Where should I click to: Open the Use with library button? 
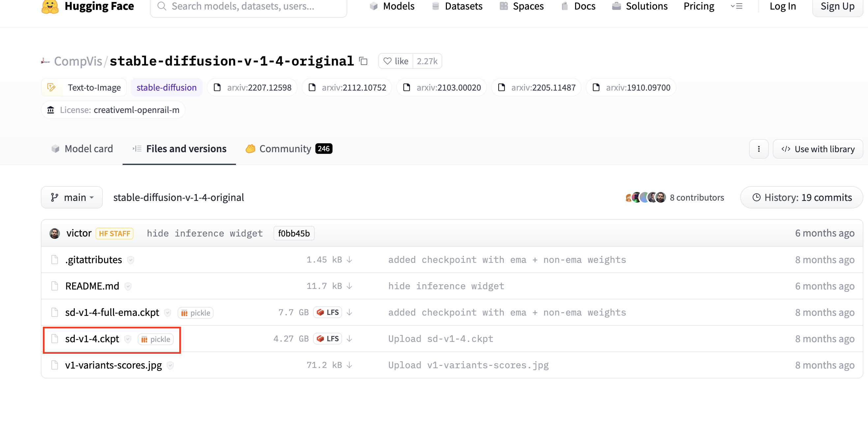click(818, 149)
